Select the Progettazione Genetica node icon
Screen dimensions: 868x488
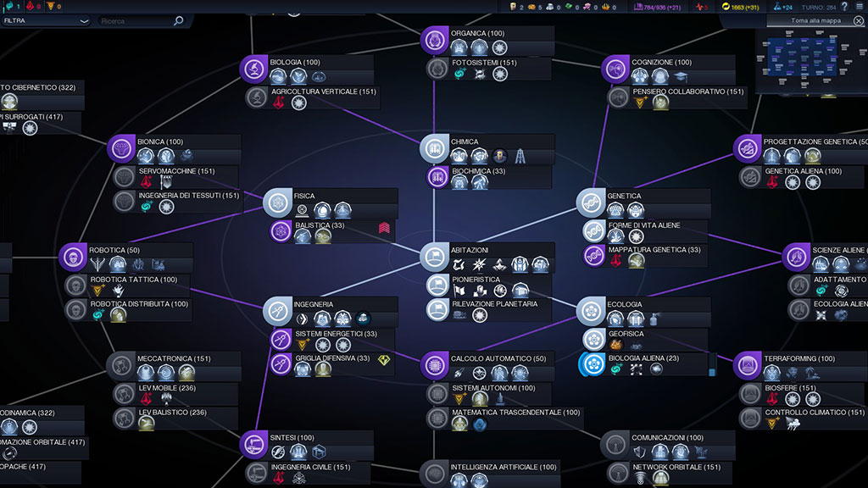click(748, 148)
